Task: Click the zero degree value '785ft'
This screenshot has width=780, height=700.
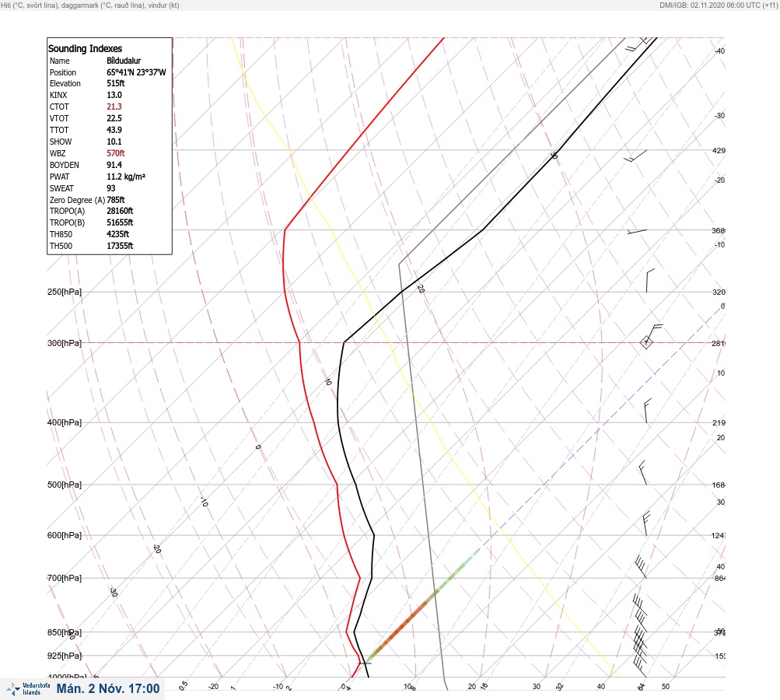Action: click(x=116, y=200)
